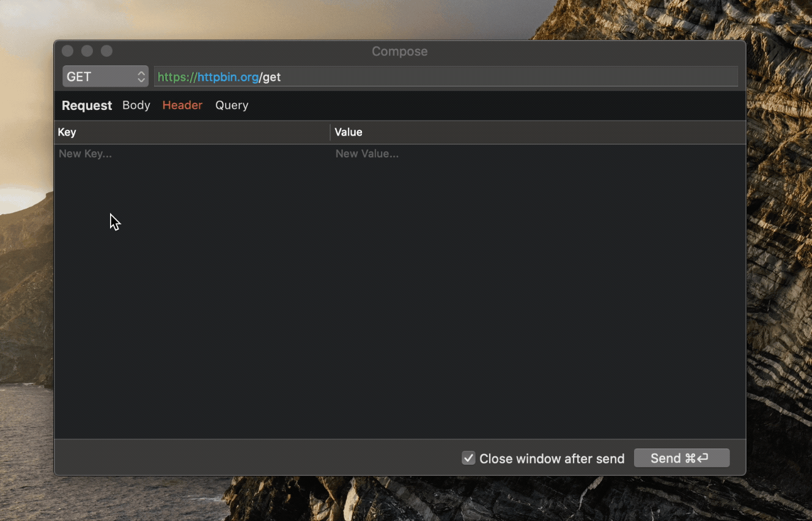Click the empty header table area
The height and width of the screenshot is (521, 812).
[x=400, y=300]
